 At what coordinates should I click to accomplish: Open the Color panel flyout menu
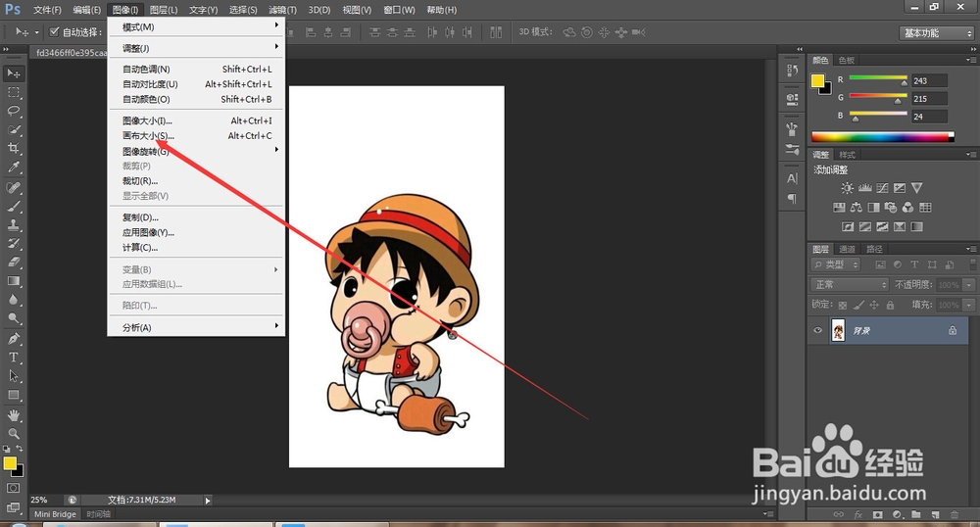tap(970, 60)
